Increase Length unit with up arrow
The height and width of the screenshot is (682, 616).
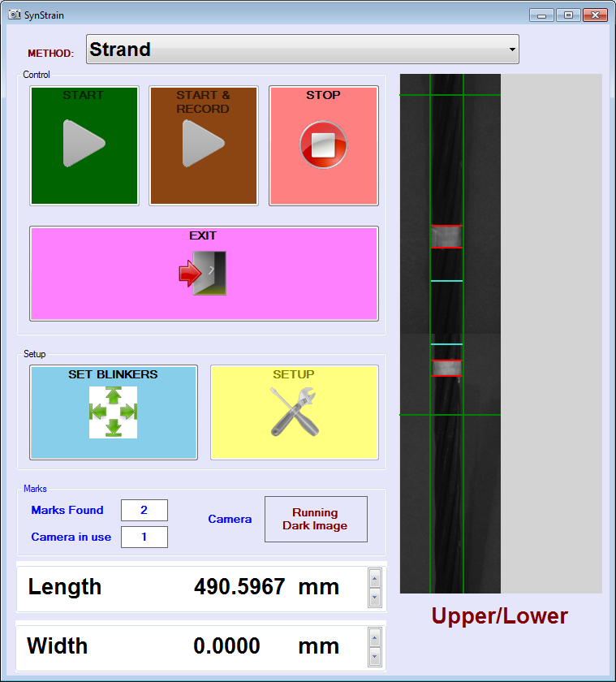point(374,577)
